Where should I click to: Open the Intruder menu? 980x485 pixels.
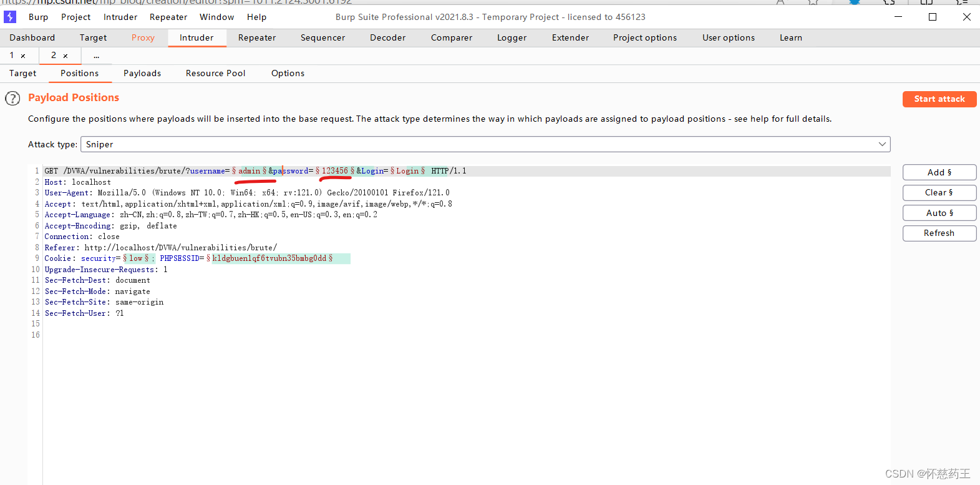tap(120, 17)
